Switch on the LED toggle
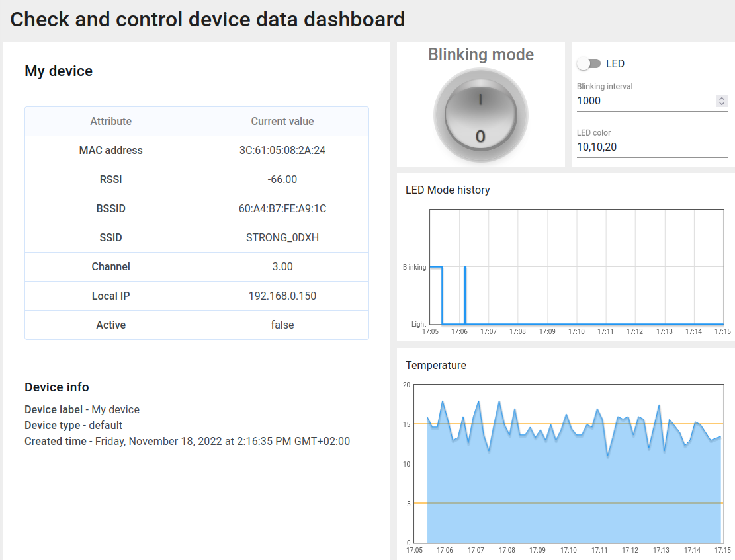The image size is (735, 560). point(588,64)
